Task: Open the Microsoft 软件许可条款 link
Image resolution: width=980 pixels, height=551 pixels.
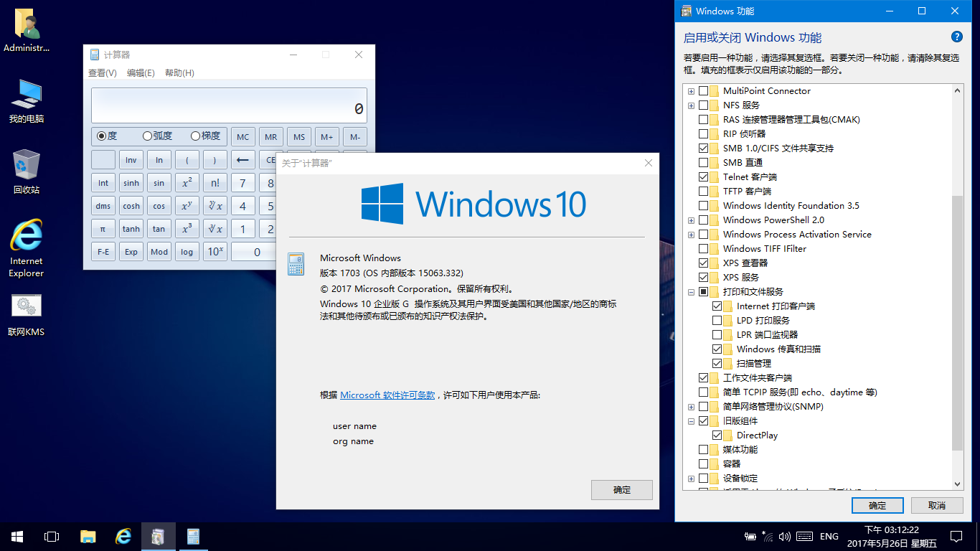Action: click(387, 395)
